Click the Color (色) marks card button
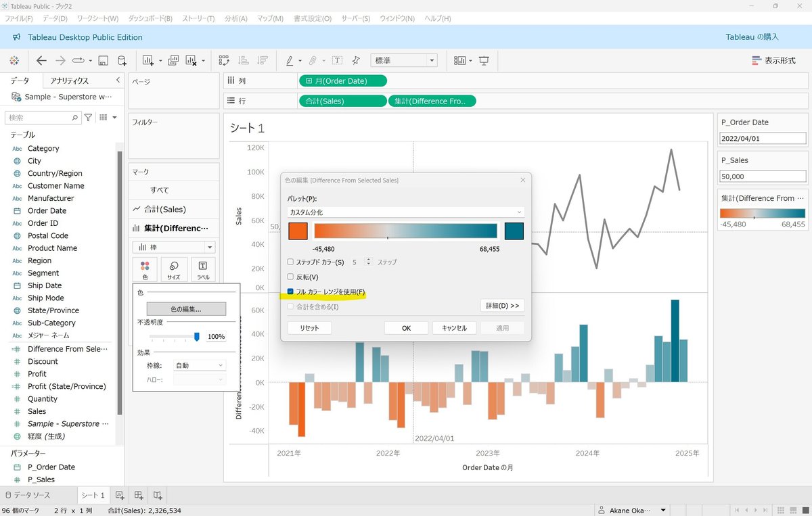This screenshot has width=812, height=516. tap(145, 269)
